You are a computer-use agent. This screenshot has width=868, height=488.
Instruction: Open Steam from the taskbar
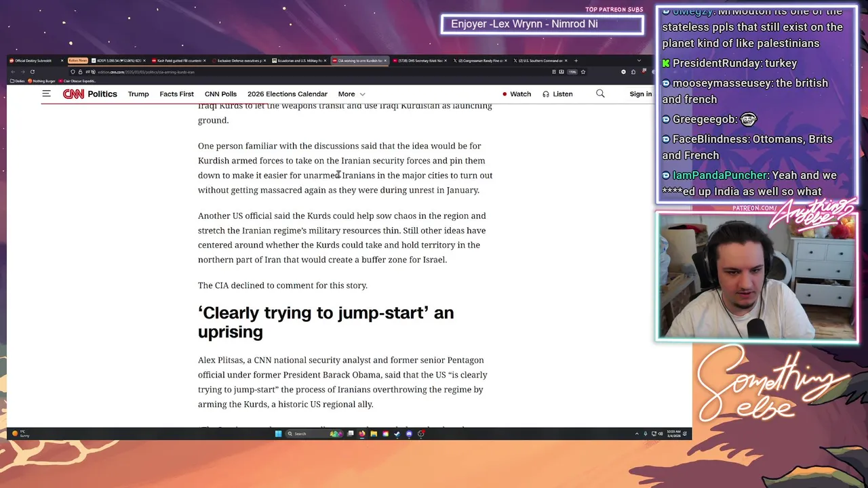[397, 434]
